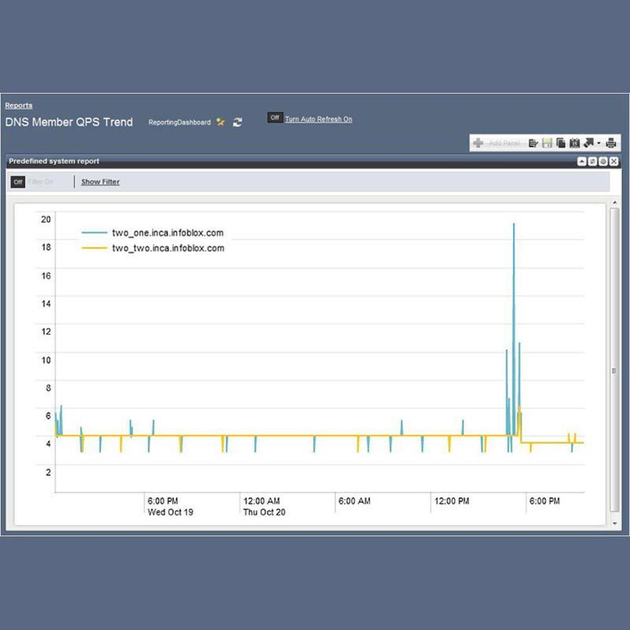
Task: Print the report using printer icon
Action: point(611,143)
